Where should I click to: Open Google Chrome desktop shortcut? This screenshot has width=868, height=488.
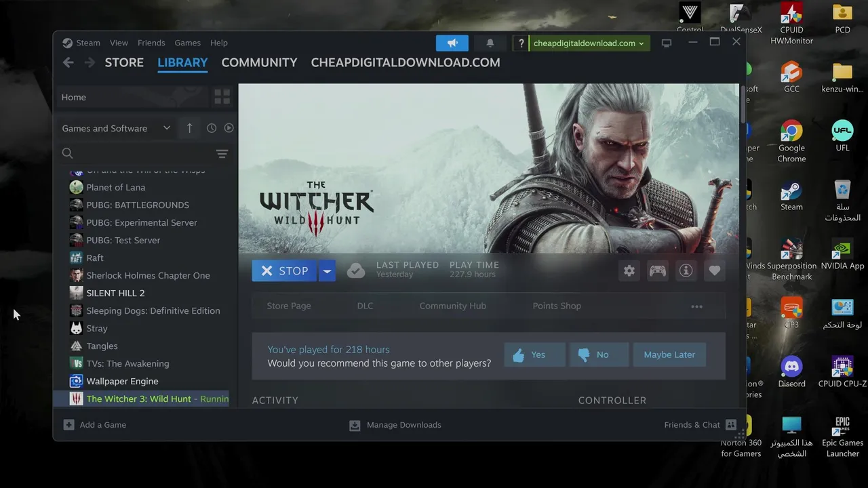tap(791, 142)
